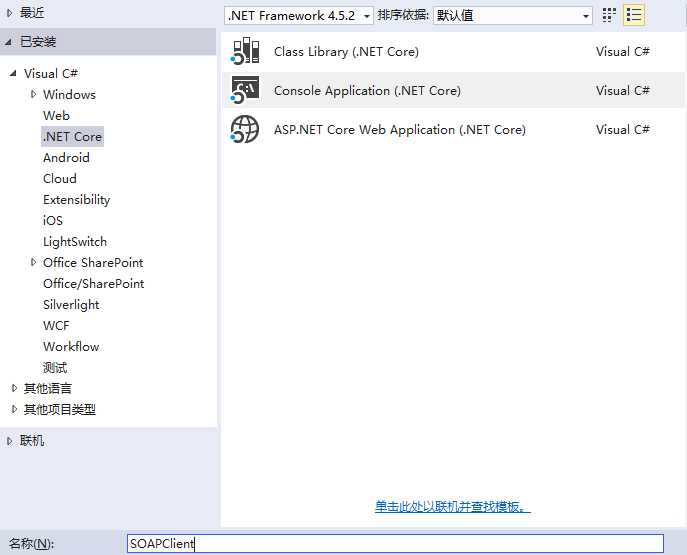
Task: Select the 测试 category
Action: (x=55, y=368)
